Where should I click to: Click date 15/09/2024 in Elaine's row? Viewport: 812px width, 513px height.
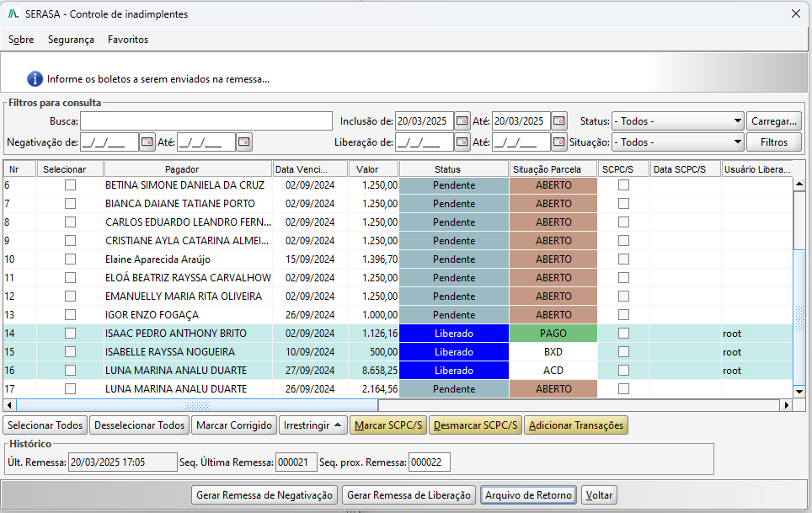(x=310, y=259)
